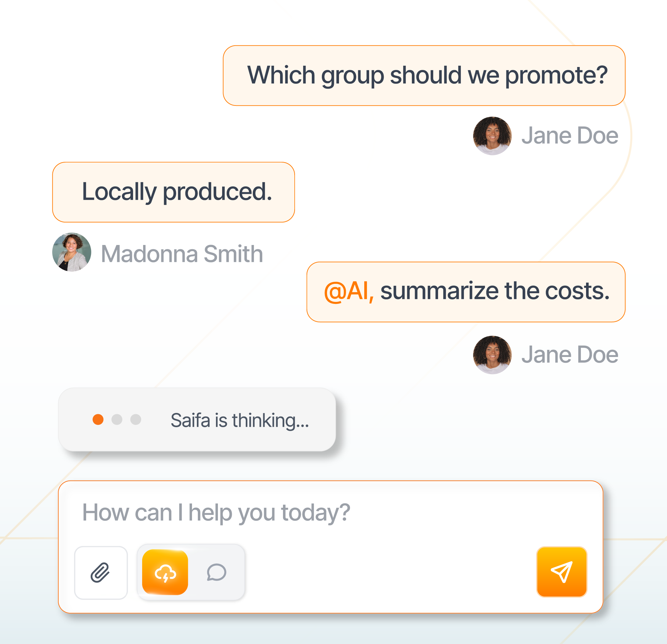Click the word "promote?" in the first message
This screenshot has height=644, width=667.
(556, 75)
